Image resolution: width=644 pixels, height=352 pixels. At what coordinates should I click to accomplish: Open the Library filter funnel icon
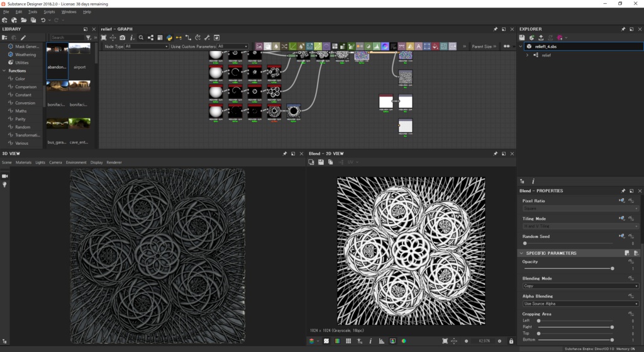88,37
